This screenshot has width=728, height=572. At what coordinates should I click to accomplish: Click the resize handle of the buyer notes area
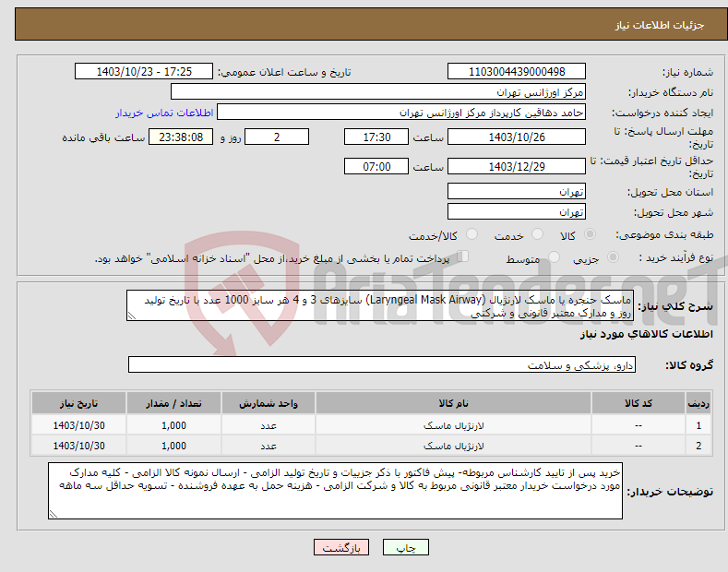(54, 514)
